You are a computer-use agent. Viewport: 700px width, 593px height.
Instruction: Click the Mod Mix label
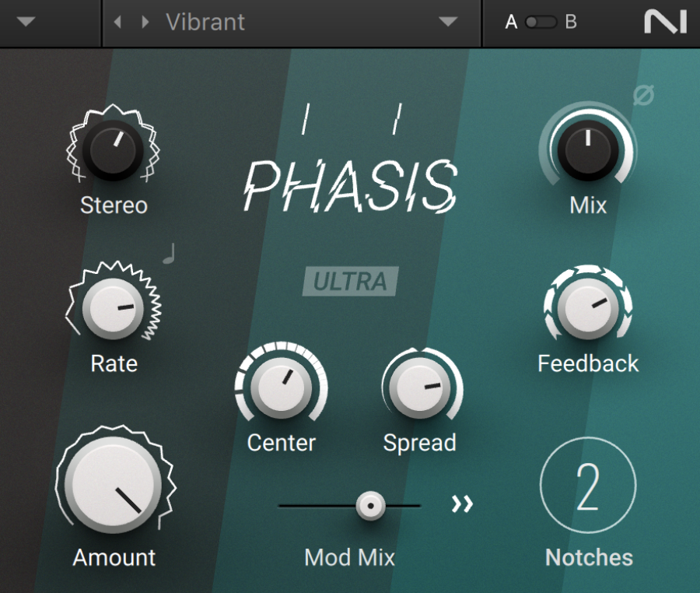(349, 557)
